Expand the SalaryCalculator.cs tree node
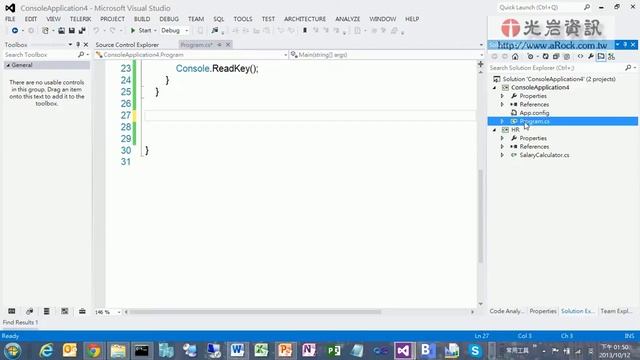The width and height of the screenshot is (640, 360). point(502,155)
